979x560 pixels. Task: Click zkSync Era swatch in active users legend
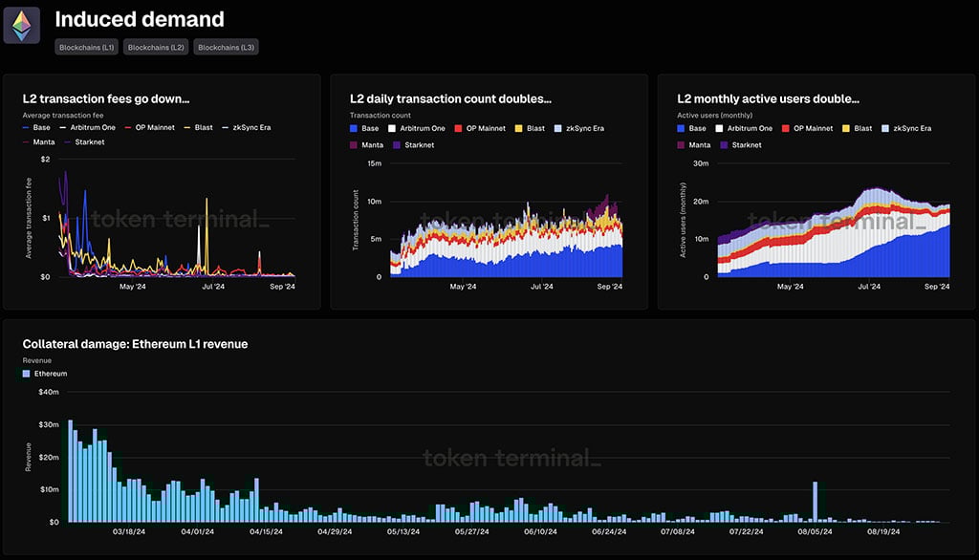(885, 129)
